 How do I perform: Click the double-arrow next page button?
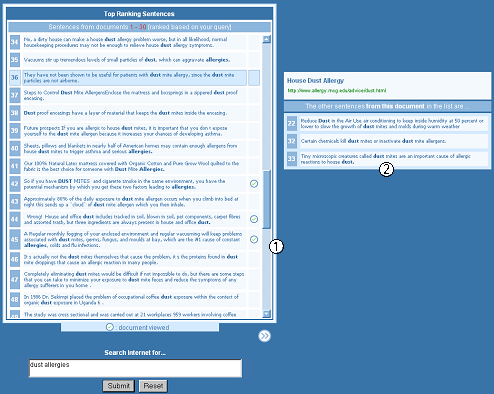click(x=264, y=336)
